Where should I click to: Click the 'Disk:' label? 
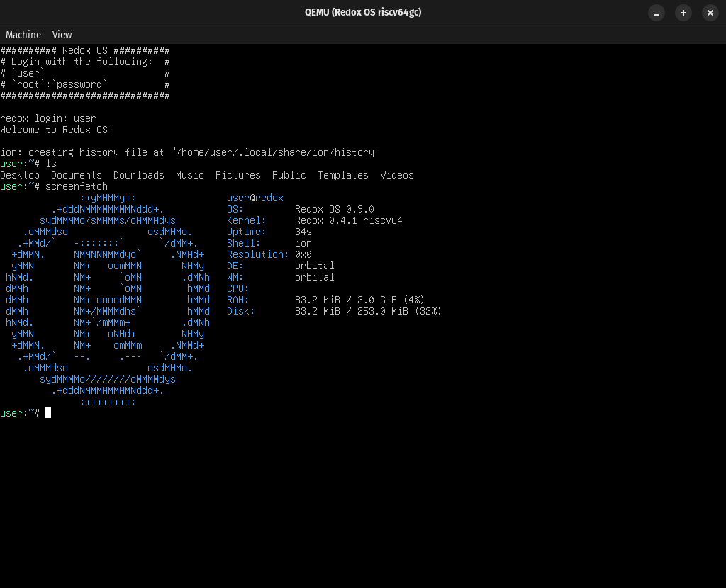coord(241,311)
